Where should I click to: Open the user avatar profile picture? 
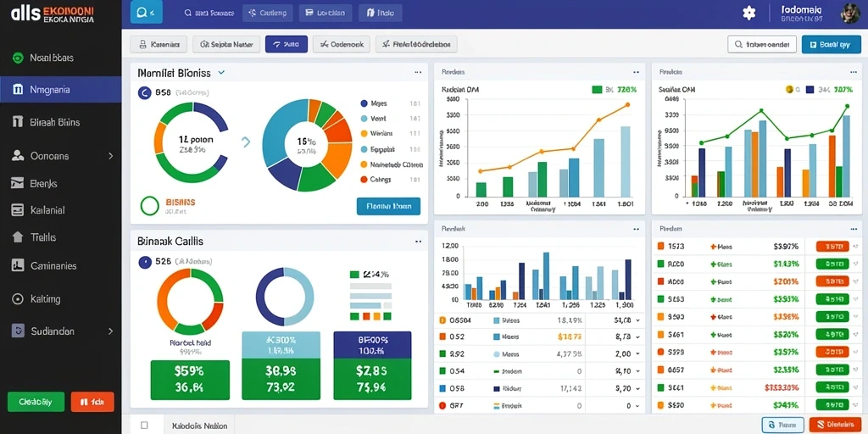tap(849, 14)
